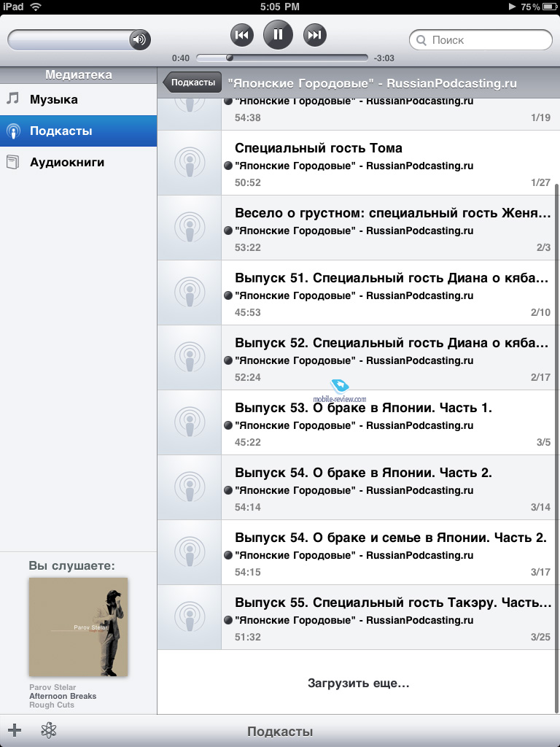Click Parov Stelar artist name under artwork

coord(52,687)
